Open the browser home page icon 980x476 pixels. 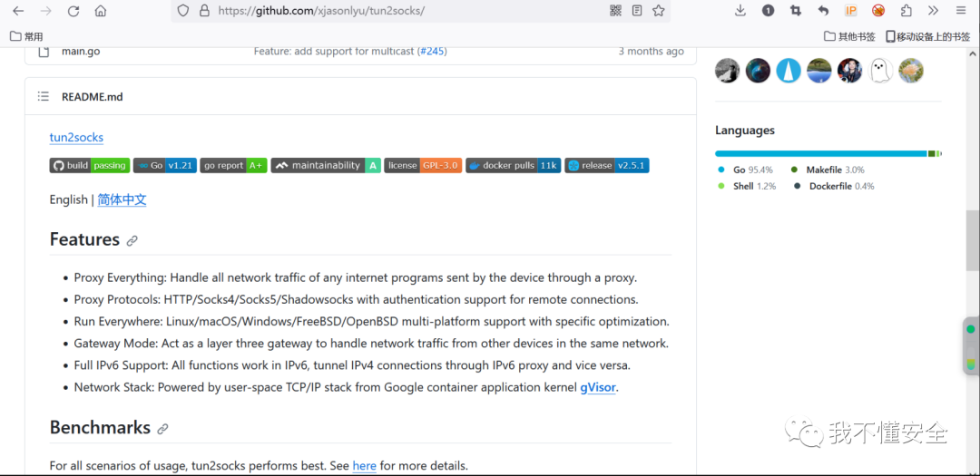pyautogui.click(x=100, y=11)
